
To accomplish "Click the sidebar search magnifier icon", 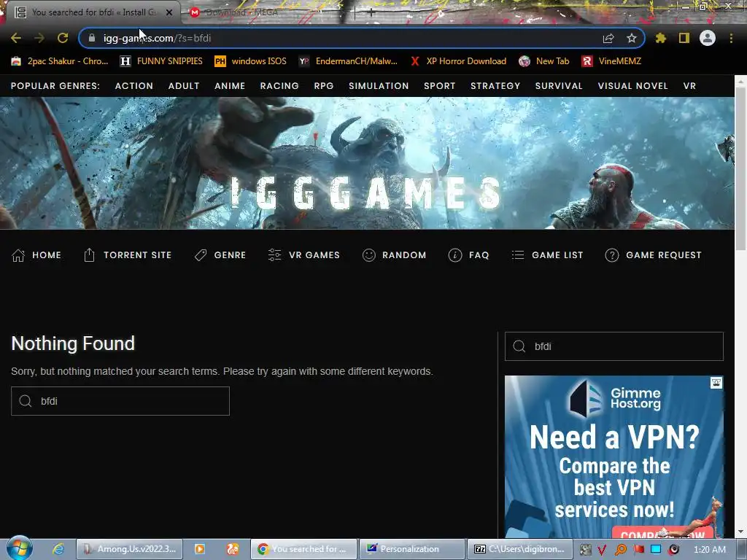I will tap(519, 346).
